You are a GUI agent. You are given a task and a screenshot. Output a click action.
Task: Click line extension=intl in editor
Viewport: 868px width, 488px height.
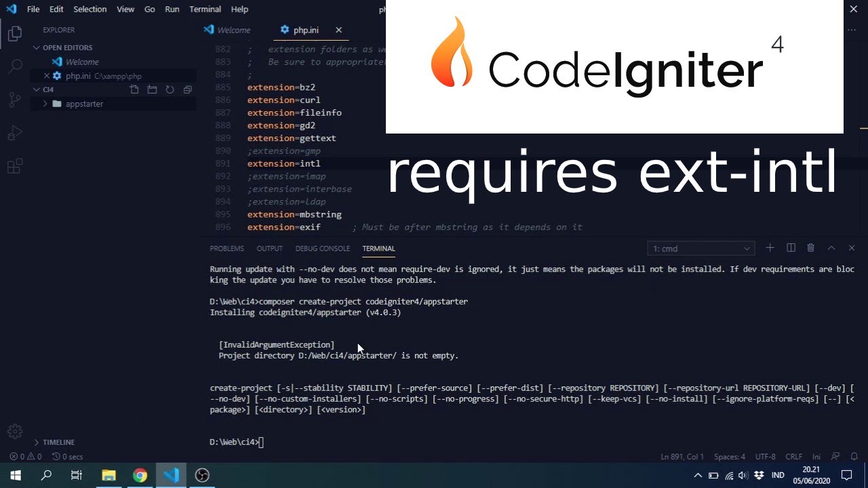(283, 163)
